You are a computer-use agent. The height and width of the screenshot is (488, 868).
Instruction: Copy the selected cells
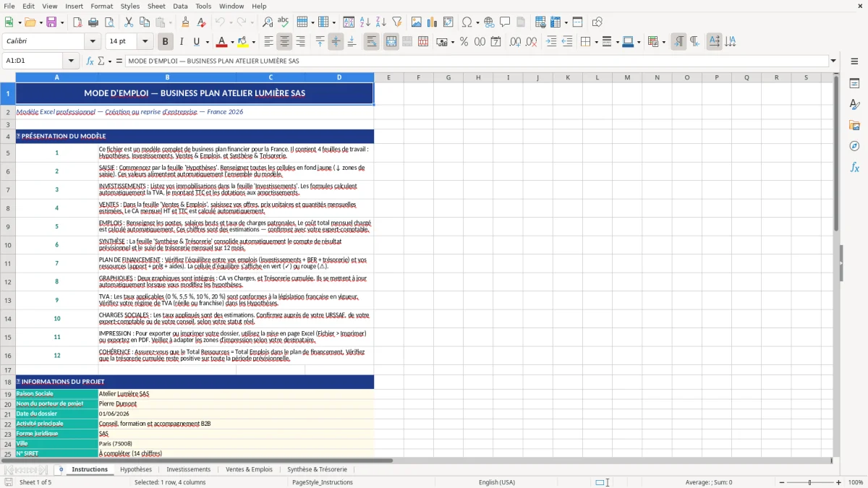[144, 22]
